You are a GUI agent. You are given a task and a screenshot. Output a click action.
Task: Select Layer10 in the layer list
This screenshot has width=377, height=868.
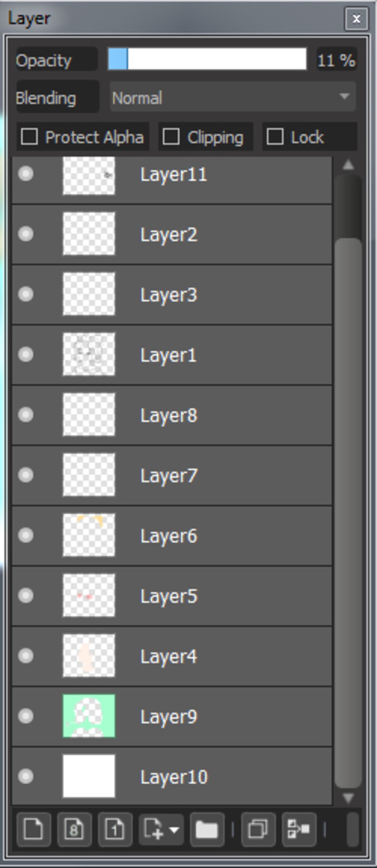[172, 776]
